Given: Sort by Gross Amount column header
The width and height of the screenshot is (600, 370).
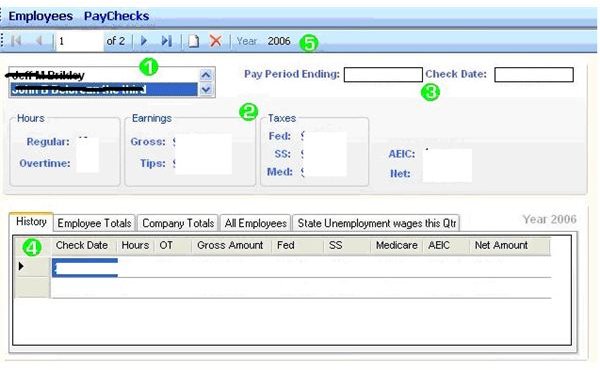Looking at the screenshot, I should coord(231,246).
